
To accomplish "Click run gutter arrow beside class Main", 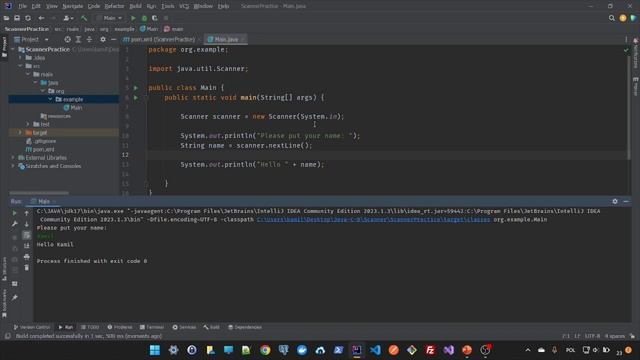I will [136, 88].
